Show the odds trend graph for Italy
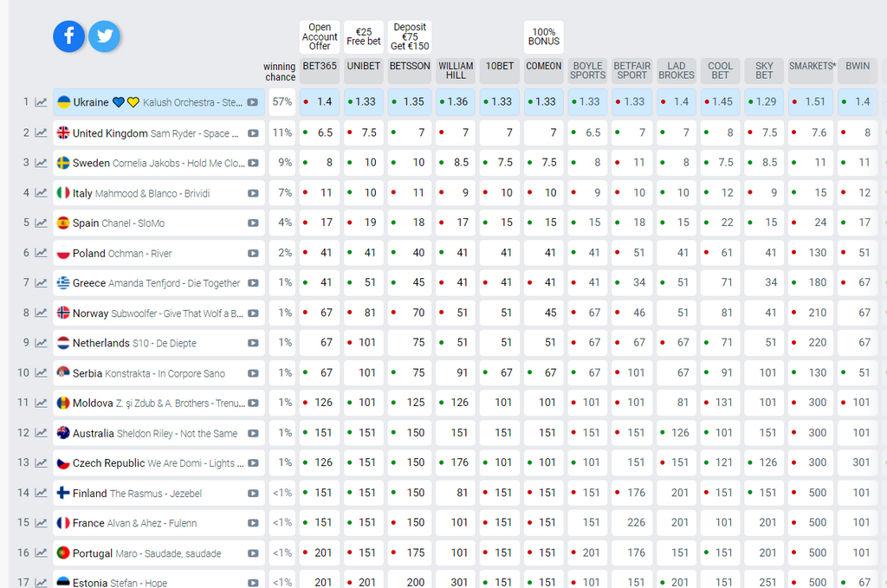Screen dimensions: 887x588 click(x=41, y=193)
